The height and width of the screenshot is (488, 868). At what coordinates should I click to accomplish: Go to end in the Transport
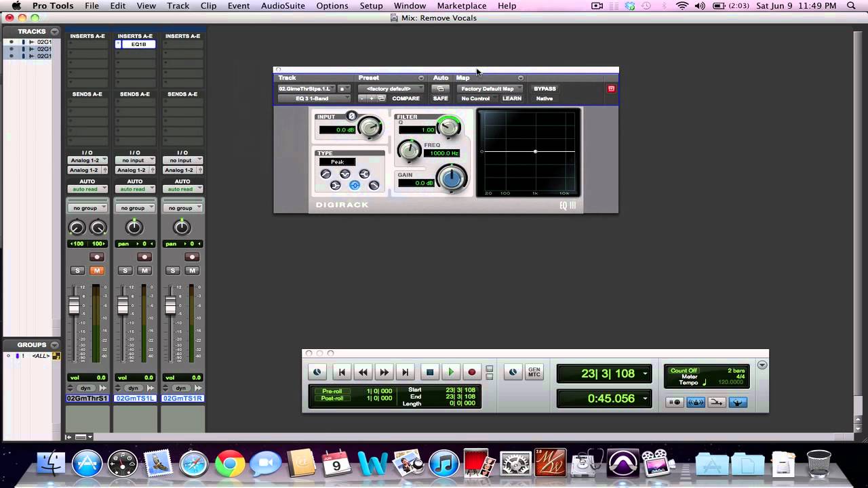(x=405, y=371)
